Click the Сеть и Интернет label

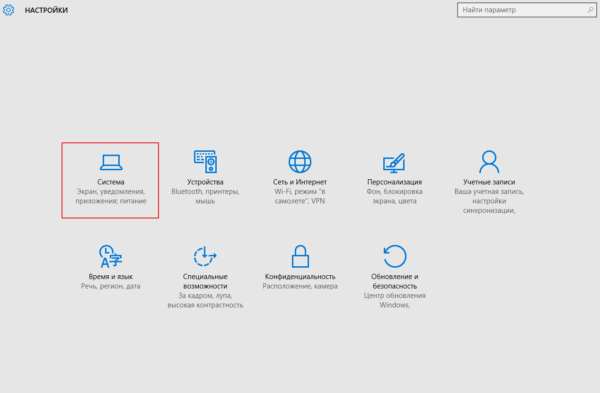tap(300, 182)
